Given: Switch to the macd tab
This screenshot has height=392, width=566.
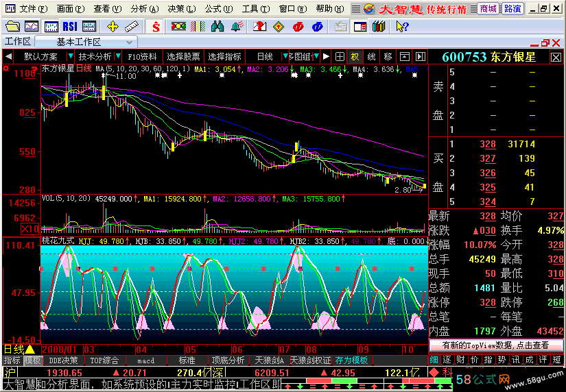Looking at the screenshot, I should click(146, 360).
